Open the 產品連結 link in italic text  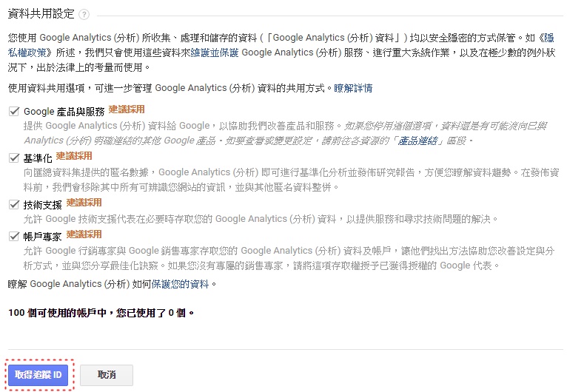point(417,141)
